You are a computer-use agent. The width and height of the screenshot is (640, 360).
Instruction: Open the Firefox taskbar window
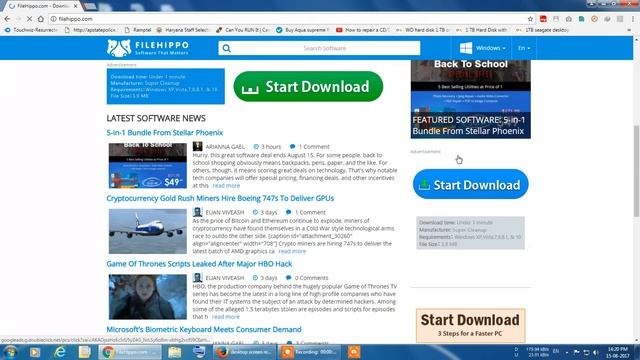[245, 352]
